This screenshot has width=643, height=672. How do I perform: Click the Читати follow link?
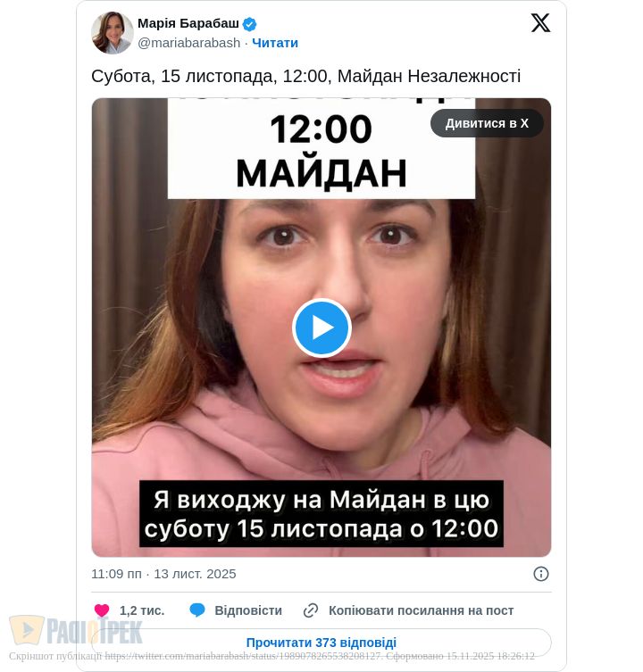pyautogui.click(x=275, y=43)
